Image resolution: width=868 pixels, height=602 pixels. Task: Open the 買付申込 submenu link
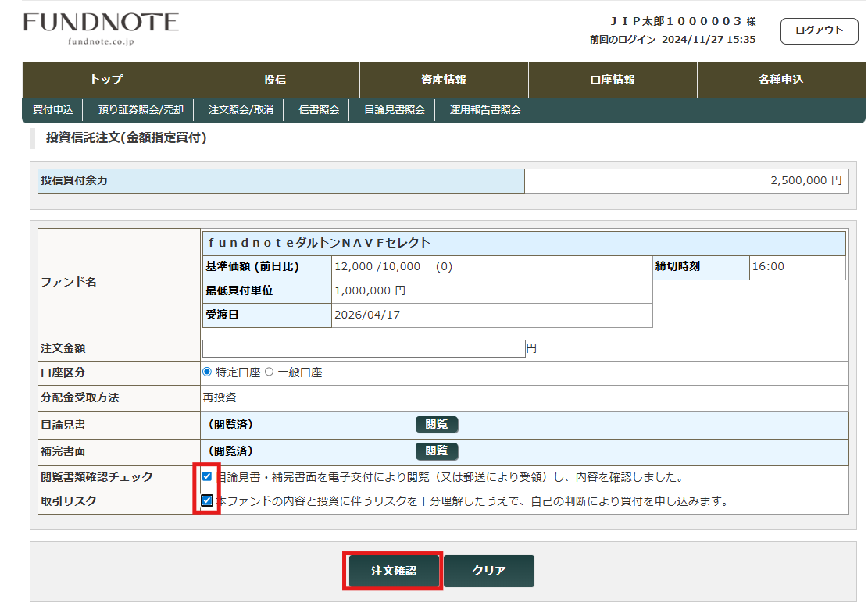(x=53, y=110)
